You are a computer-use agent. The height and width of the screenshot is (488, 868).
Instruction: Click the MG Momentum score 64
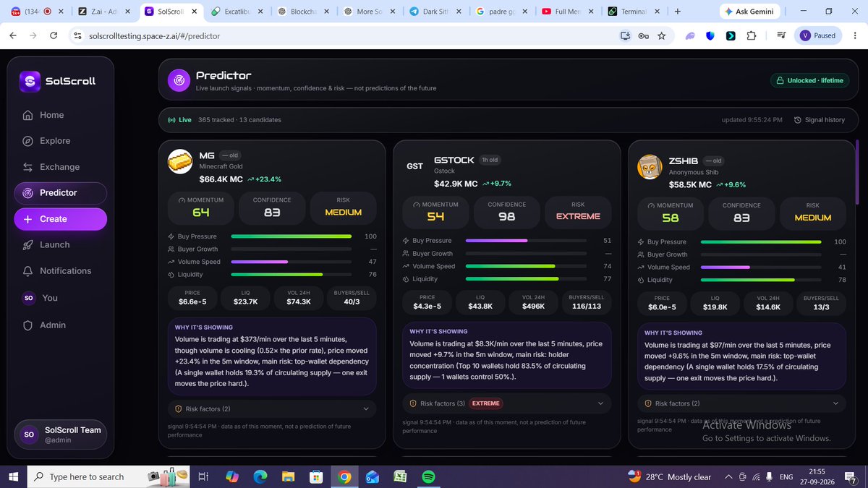point(200,213)
